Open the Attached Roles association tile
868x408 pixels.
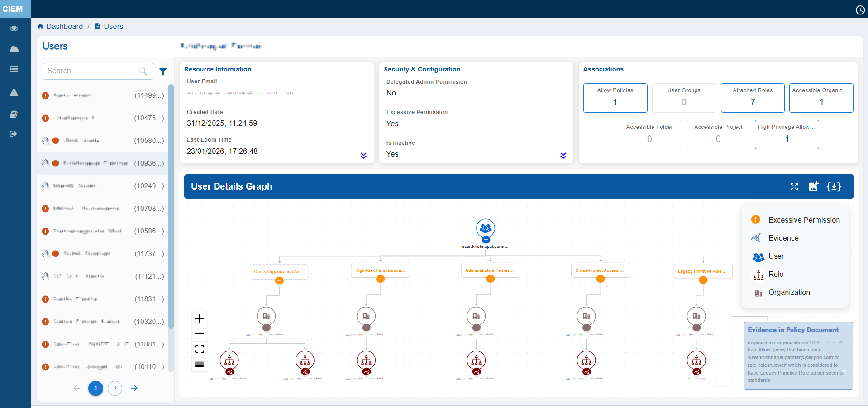tap(752, 98)
